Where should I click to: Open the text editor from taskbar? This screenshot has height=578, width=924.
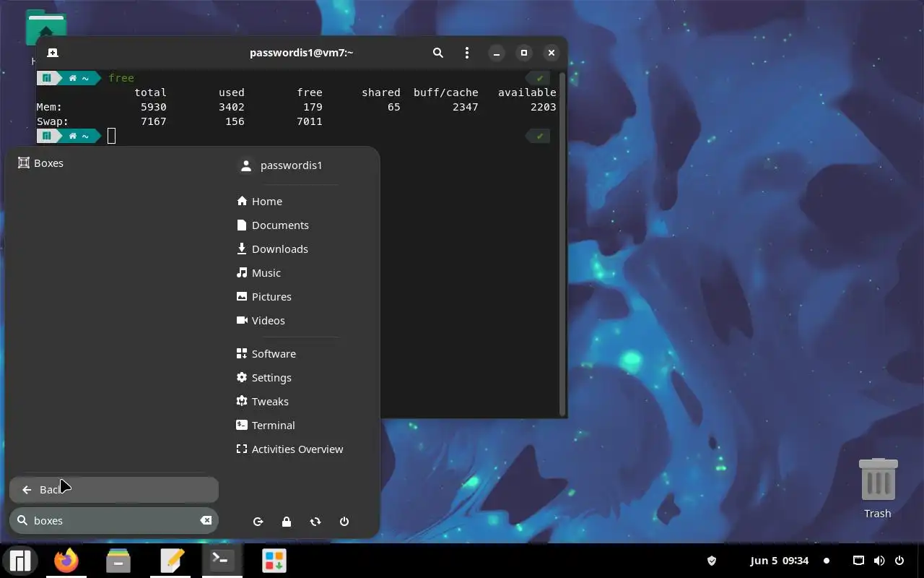tap(172, 561)
